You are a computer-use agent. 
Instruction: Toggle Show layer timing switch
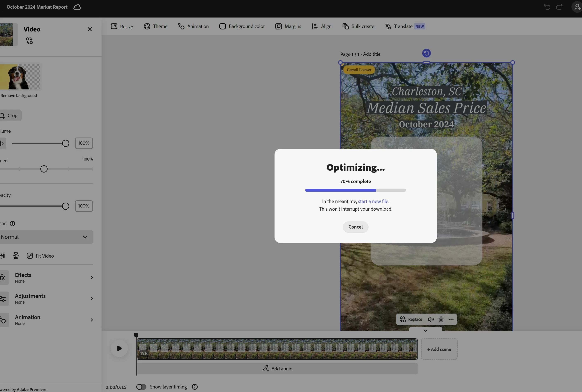pyautogui.click(x=141, y=387)
